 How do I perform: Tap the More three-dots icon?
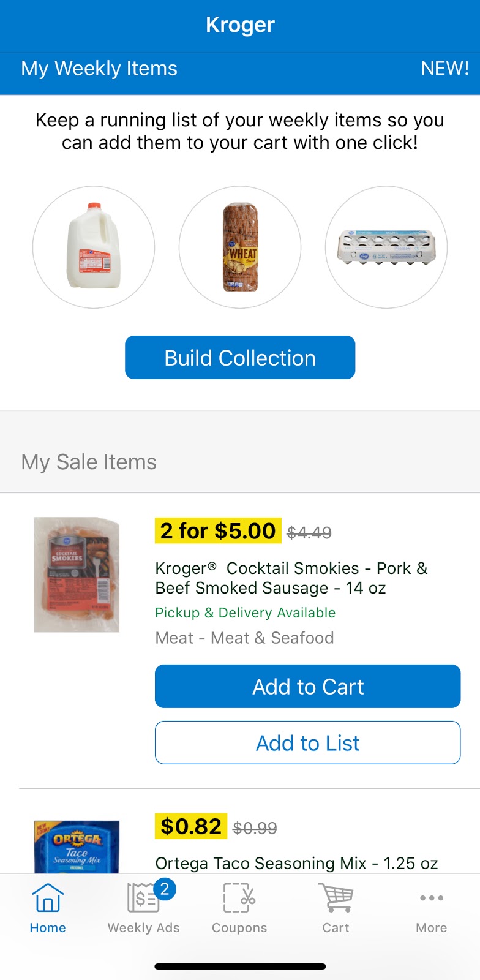pyautogui.click(x=431, y=898)
